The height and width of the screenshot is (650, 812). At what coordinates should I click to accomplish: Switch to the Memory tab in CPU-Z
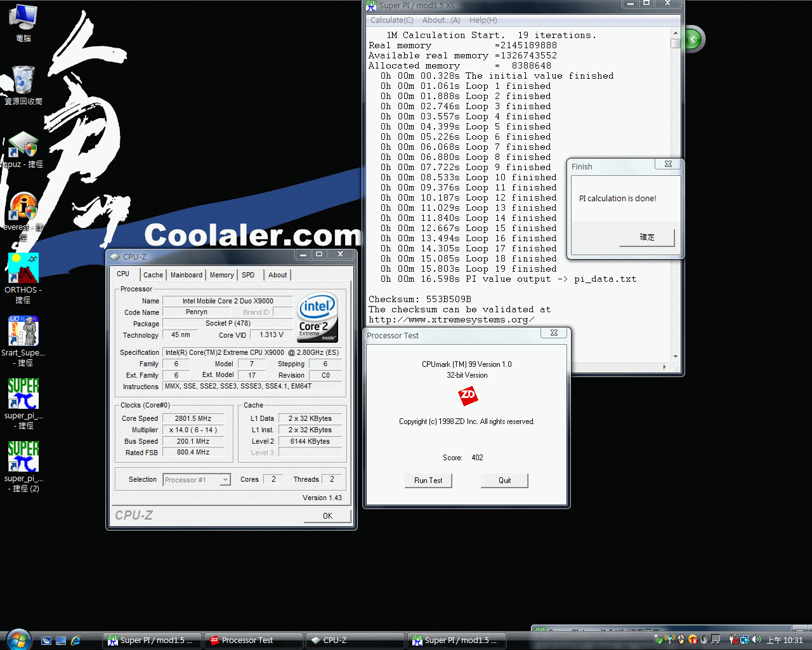(222, 275)
